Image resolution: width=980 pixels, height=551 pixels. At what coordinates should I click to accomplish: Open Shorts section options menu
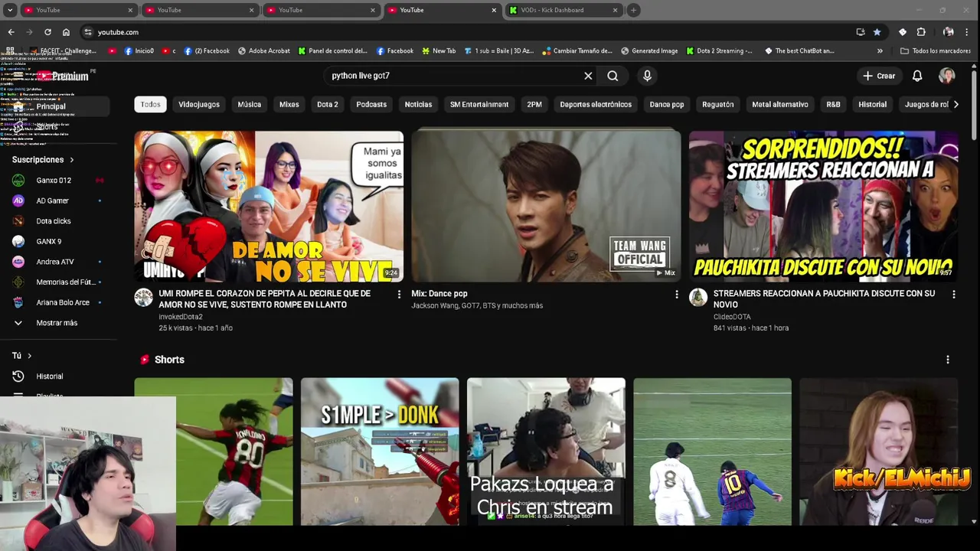point(948,360)
